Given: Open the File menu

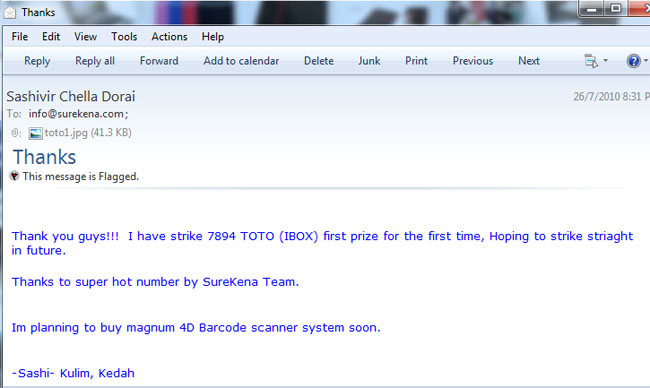Looking at the screenshot, I should 19,36.
